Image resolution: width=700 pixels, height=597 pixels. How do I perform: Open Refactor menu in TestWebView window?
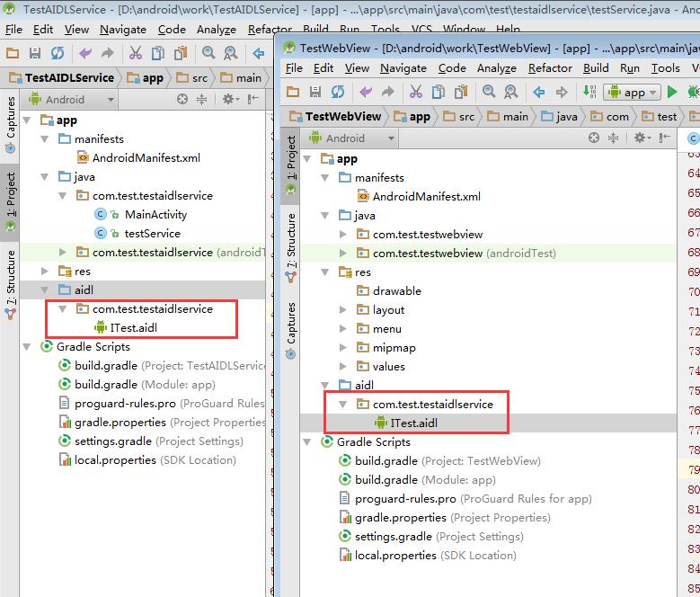[x=550, y=67]
